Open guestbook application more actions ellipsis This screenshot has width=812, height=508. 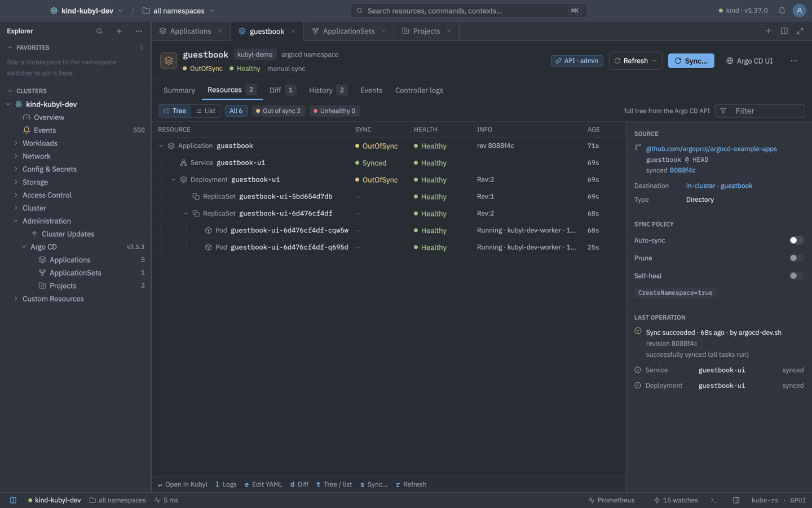[x=793, y=61]
